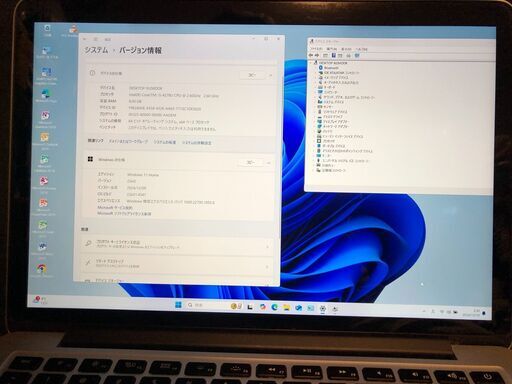The height and width of the screenshot is (384, 512).
Task: Expand IDE ATA/ATAPI コントローラー category
Action: 316,73
